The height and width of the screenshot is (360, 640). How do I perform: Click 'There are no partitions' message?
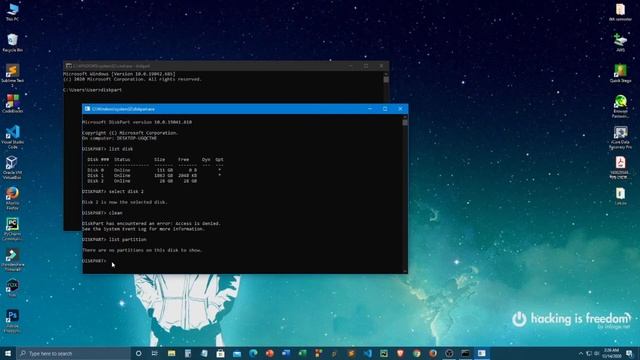(x=142, y=250)
